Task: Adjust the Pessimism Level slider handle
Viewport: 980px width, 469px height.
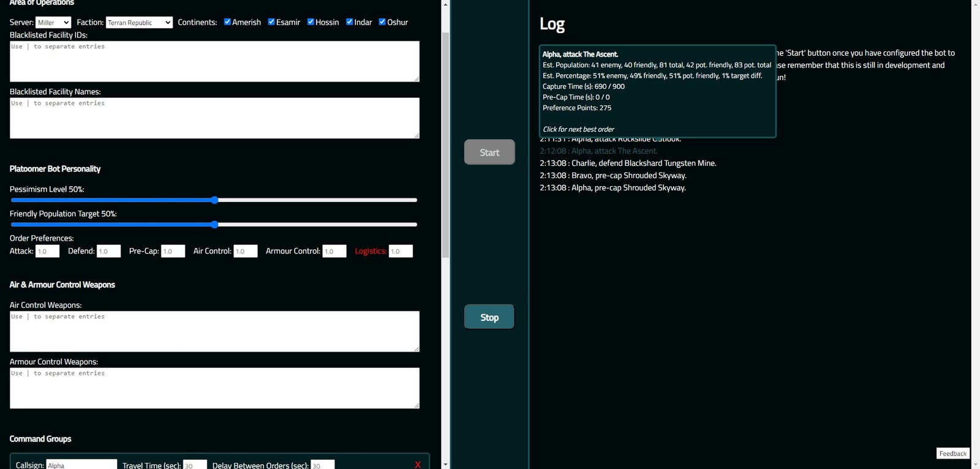Action: click(214, 200)
